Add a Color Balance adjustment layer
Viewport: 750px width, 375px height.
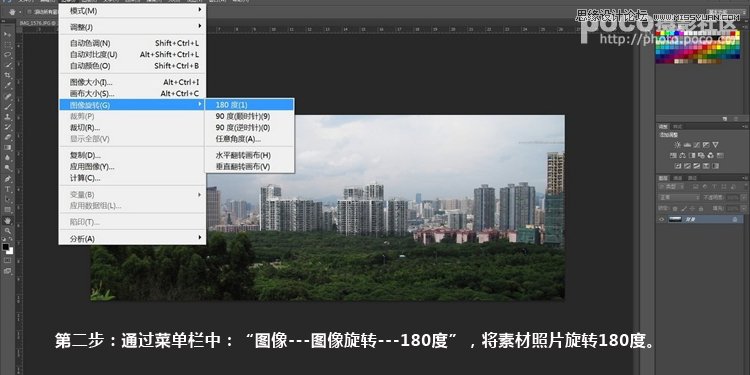pyautogui.click(x=683, y=155)
